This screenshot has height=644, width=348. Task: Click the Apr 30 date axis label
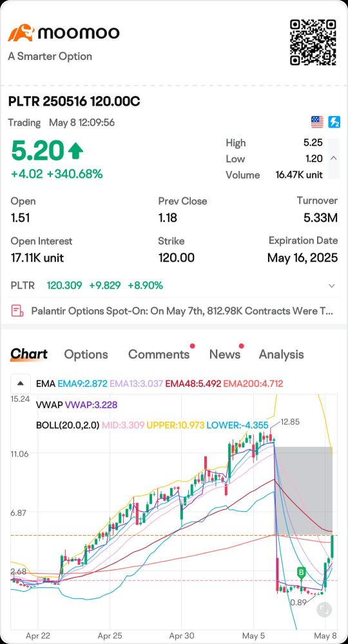click(181, 636)
